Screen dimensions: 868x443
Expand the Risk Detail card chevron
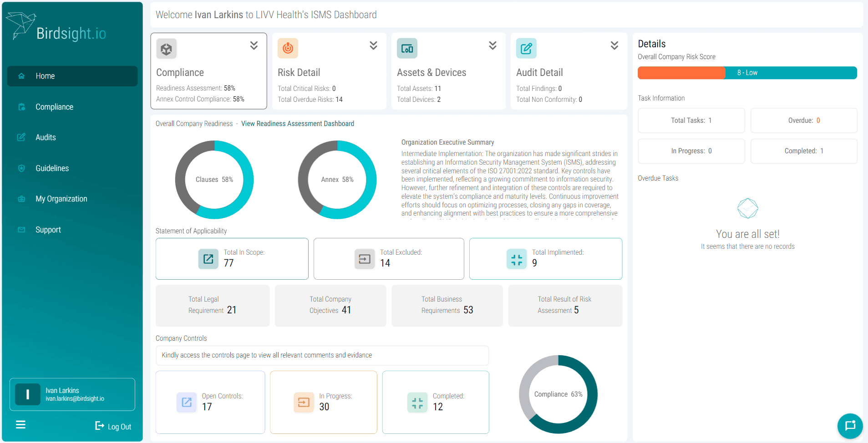coord(373,45)
